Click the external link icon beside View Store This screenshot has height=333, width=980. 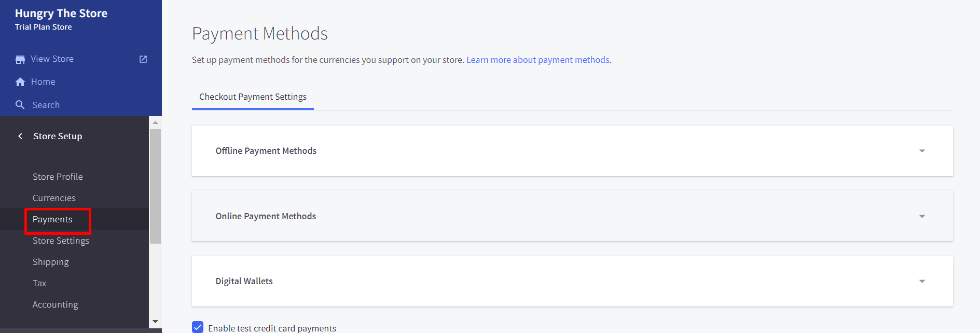click(143, 59)
